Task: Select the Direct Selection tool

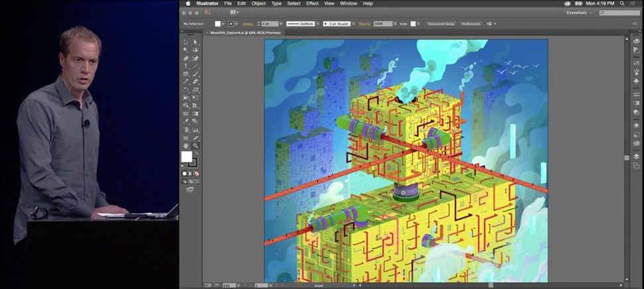Action: (195, 42)
